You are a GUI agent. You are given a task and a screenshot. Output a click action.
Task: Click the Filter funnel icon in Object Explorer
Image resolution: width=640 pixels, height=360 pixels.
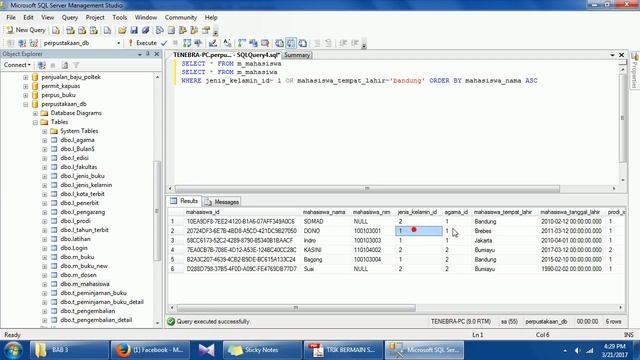[76, 65]
